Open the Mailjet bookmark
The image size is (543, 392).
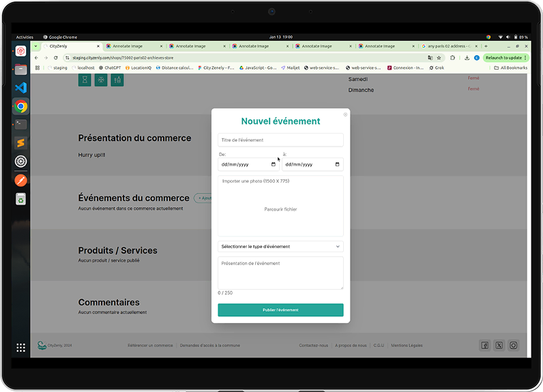tap(290, 67)
